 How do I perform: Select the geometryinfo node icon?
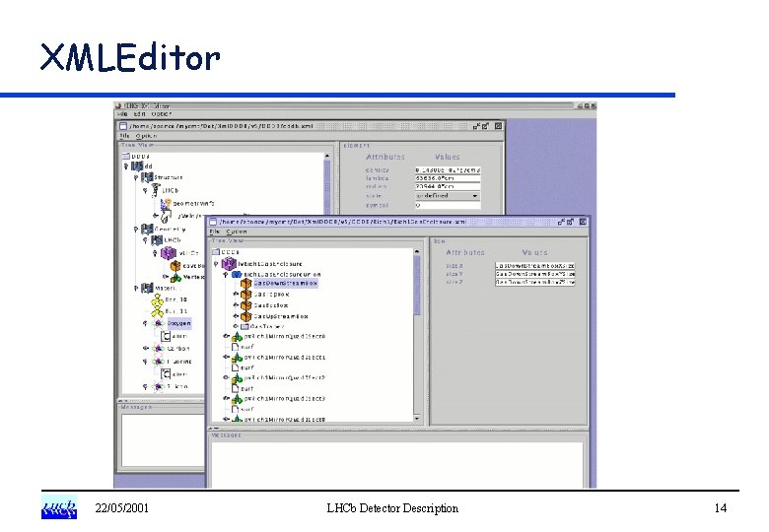coord(166,203)
